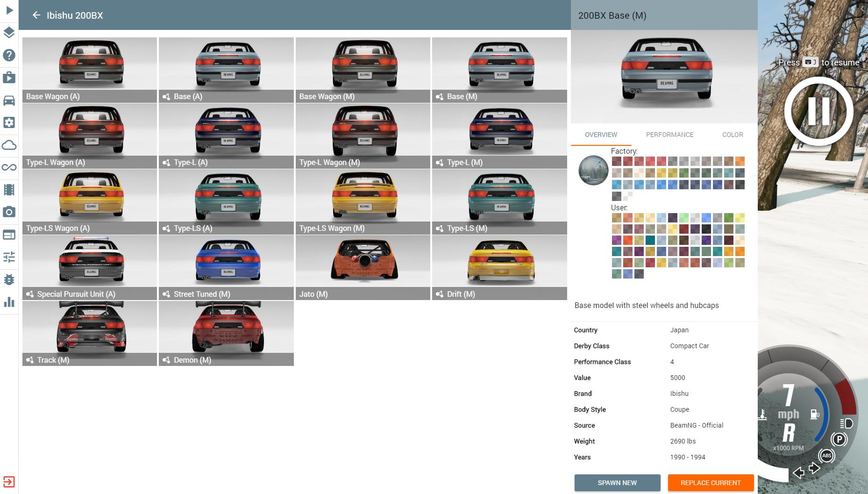Screen dimensions: 868x494
Task: Open the clipboard missions icon in sidebar
Action: 9,77
